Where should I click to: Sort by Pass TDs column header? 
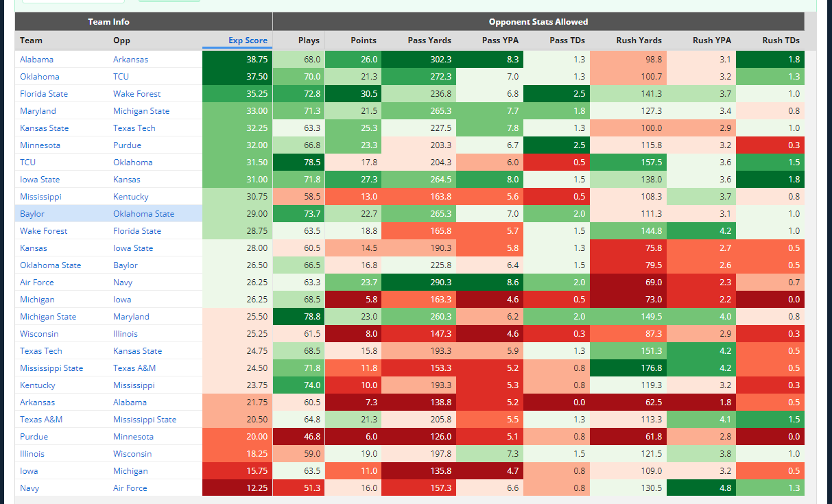pyautogui.click(x=556, y=40)
